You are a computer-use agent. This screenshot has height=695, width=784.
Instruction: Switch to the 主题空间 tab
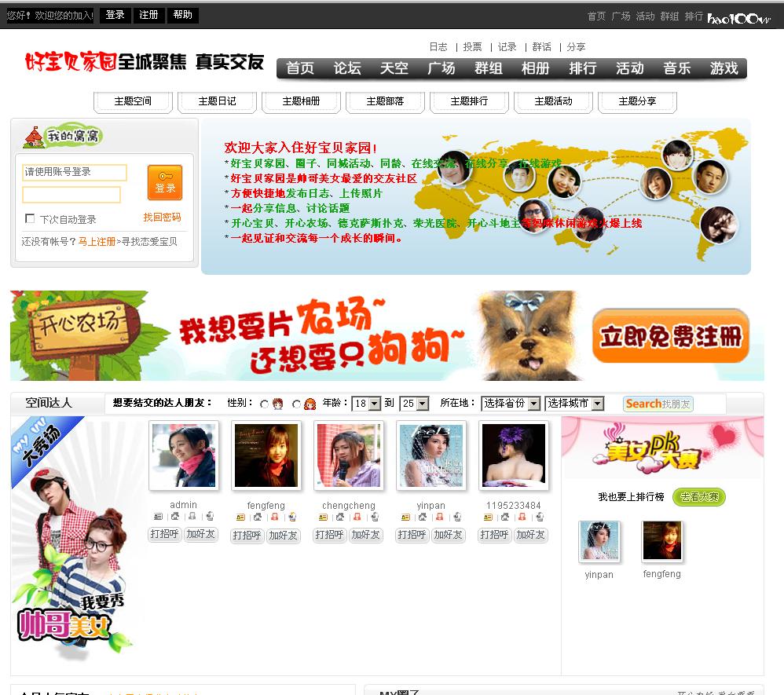[x=133, y=101]
